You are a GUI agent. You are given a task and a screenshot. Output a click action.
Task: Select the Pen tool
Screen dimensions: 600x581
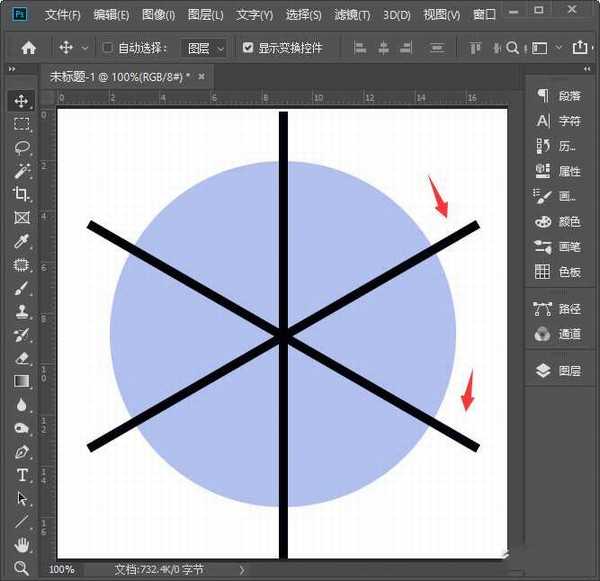tap(21, 452)
